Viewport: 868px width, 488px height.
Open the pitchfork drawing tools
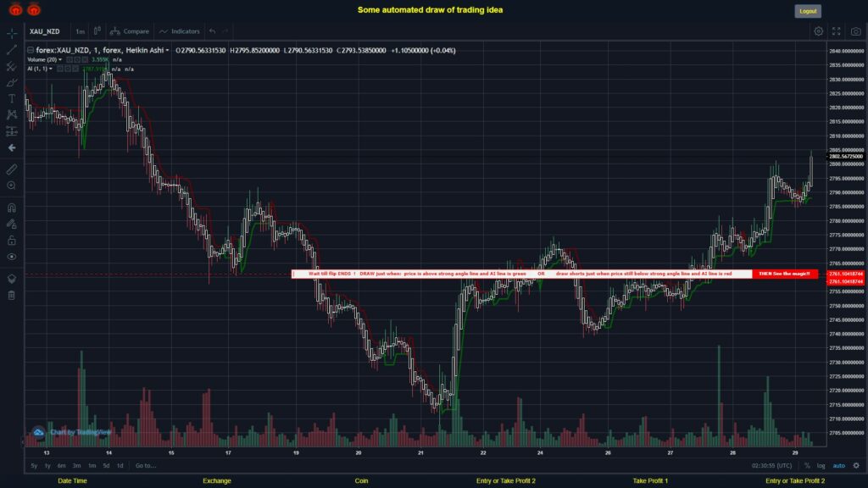(12, 66)
